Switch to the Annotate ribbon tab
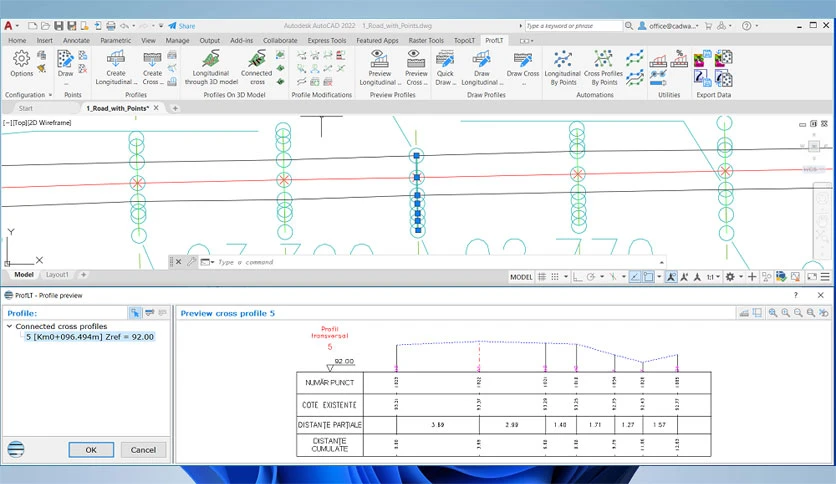The image size is (836, 484). coord(76,41)
